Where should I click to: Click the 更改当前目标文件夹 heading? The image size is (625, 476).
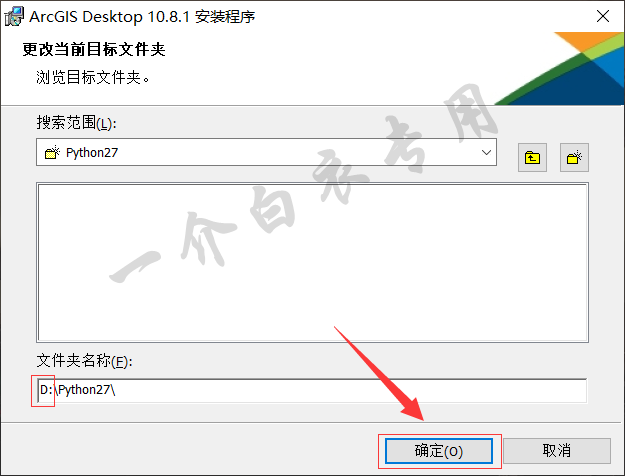94,49
